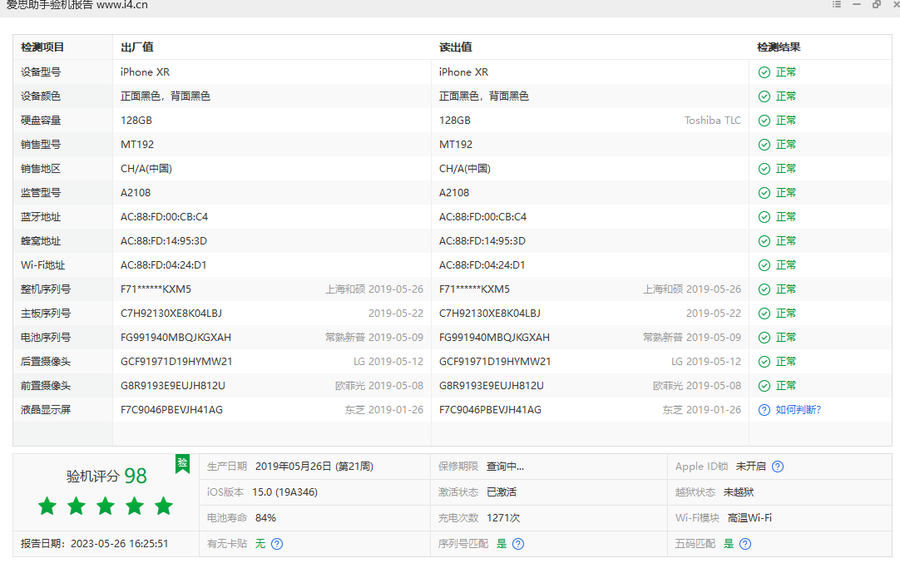Click the green check icon in 蜂窝地址 row
900x573 pixels.
764,241
